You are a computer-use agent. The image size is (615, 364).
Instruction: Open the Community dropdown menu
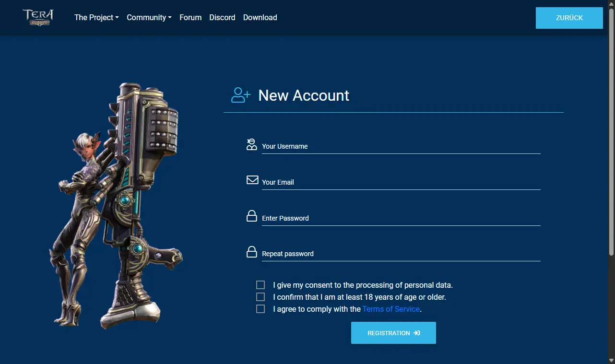point(149,17)
